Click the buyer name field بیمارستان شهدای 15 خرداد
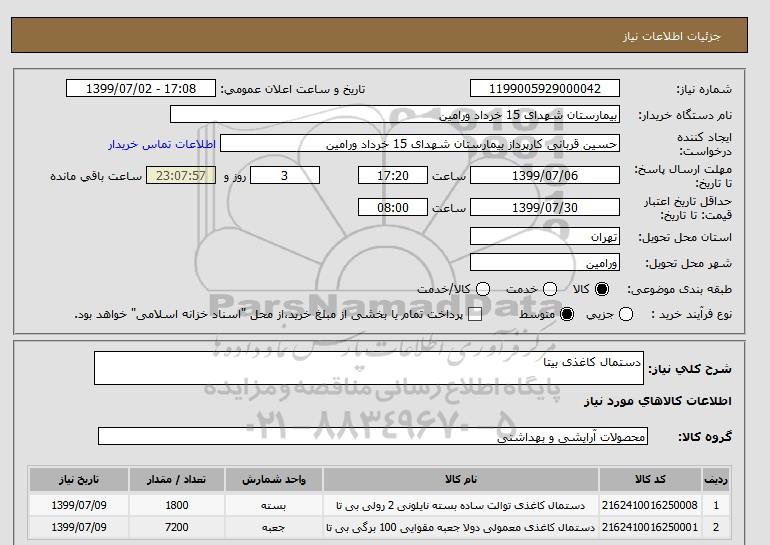 click(x=395, y=114)
